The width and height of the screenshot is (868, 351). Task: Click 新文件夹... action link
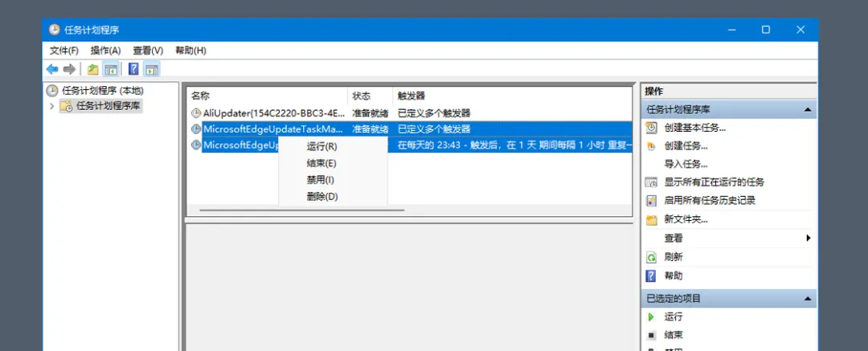pos(686,220)
